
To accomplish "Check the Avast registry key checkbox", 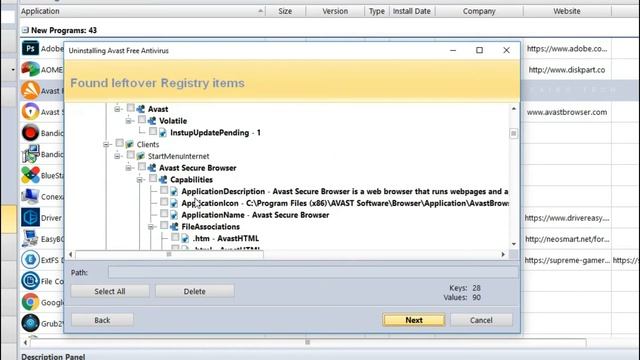I will (x=131, y=108).
